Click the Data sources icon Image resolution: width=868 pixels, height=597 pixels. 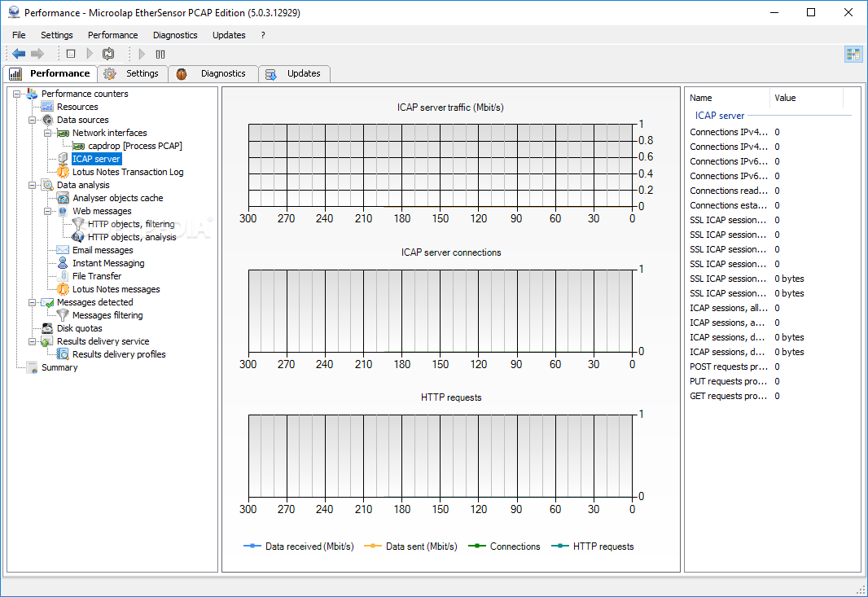pos(47,120)
